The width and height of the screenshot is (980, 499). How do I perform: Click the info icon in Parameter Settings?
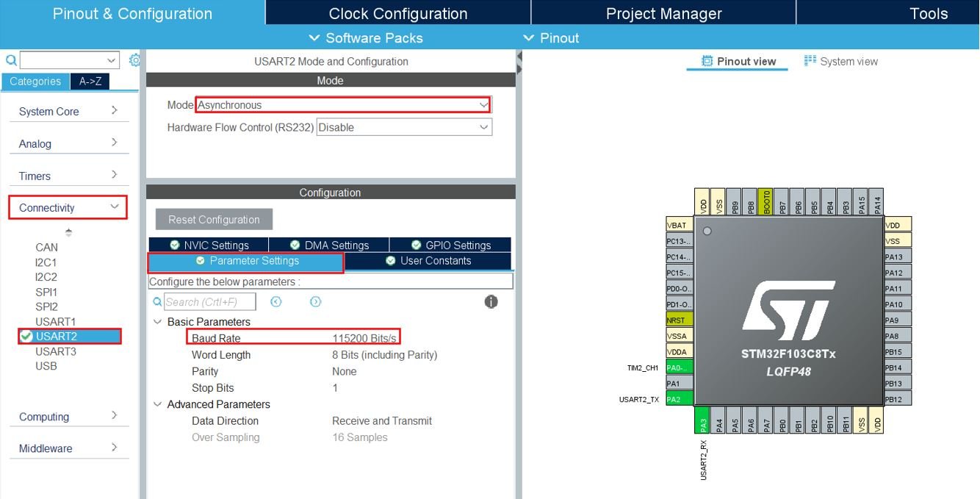(x=491, y=302)
